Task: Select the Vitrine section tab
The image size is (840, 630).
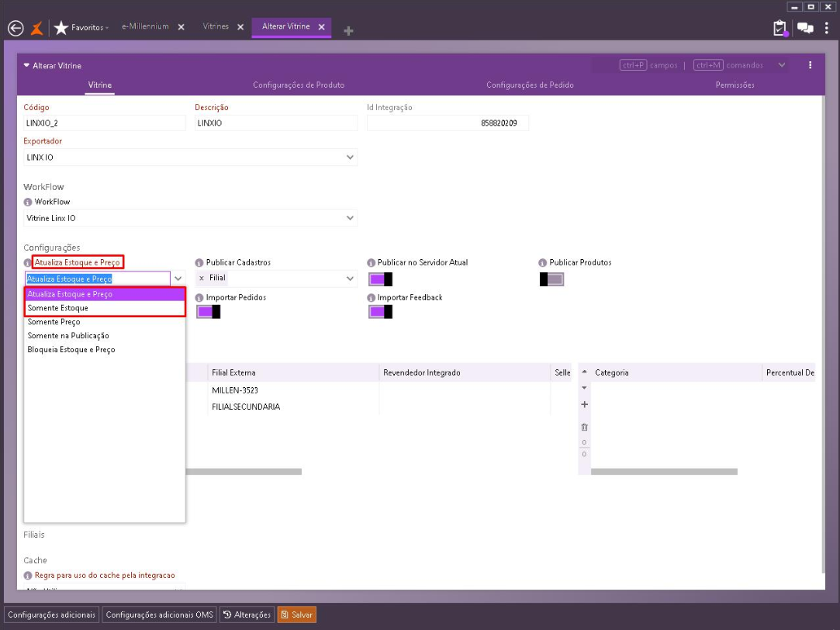Action: [99, 85]
